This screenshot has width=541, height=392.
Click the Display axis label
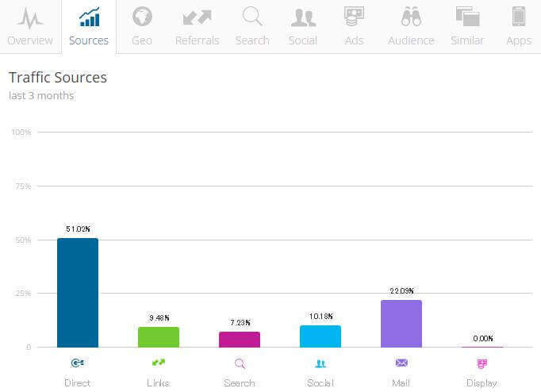[482, 383]
